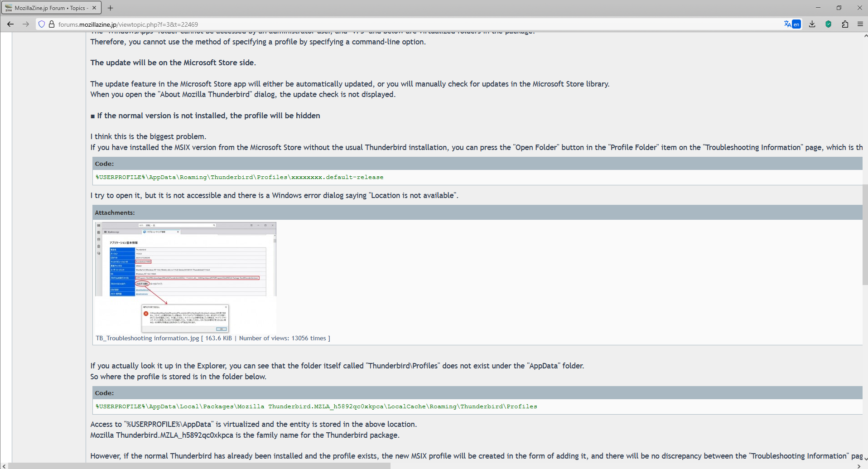
Task: Go back to the previous page
Action: (10, 24)
